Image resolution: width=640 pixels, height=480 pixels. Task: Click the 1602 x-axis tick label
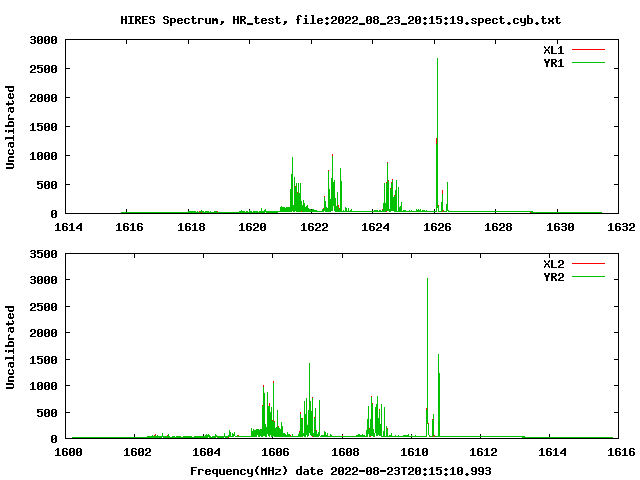pos(137,452)
